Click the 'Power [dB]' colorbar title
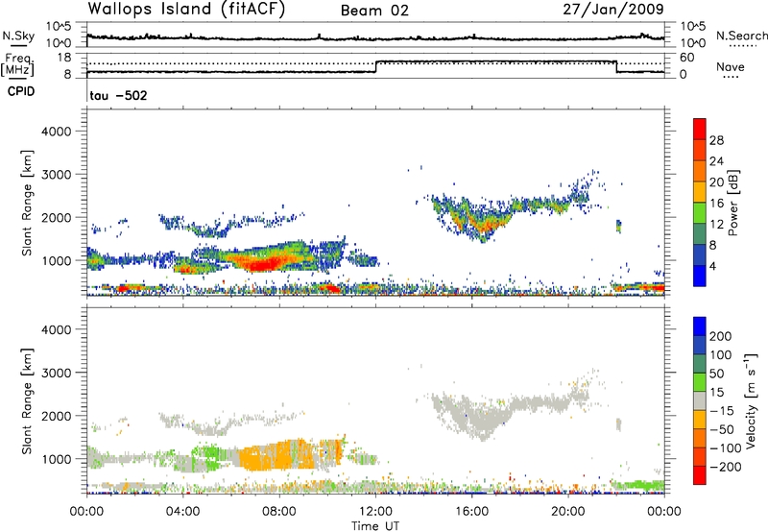 coord(733,203)
